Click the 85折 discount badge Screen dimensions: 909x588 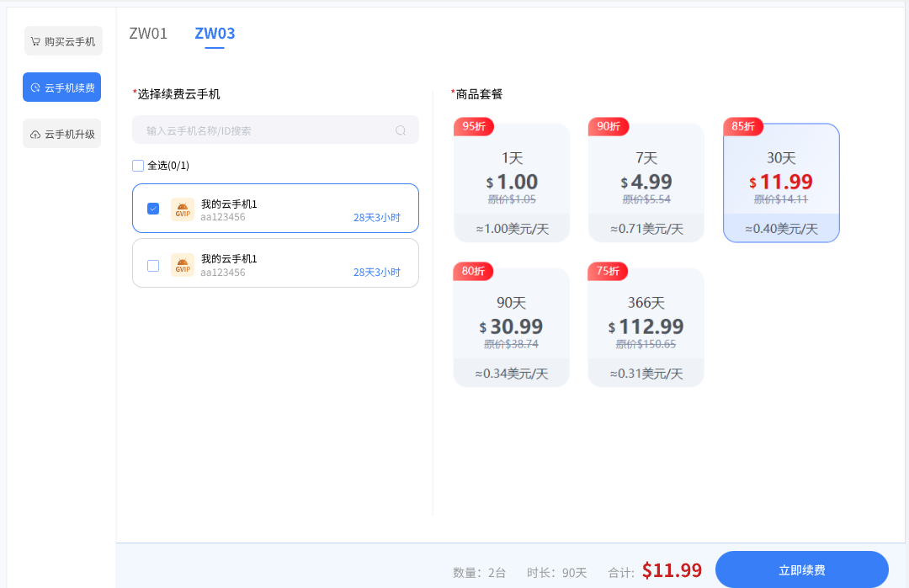point(743,127)
